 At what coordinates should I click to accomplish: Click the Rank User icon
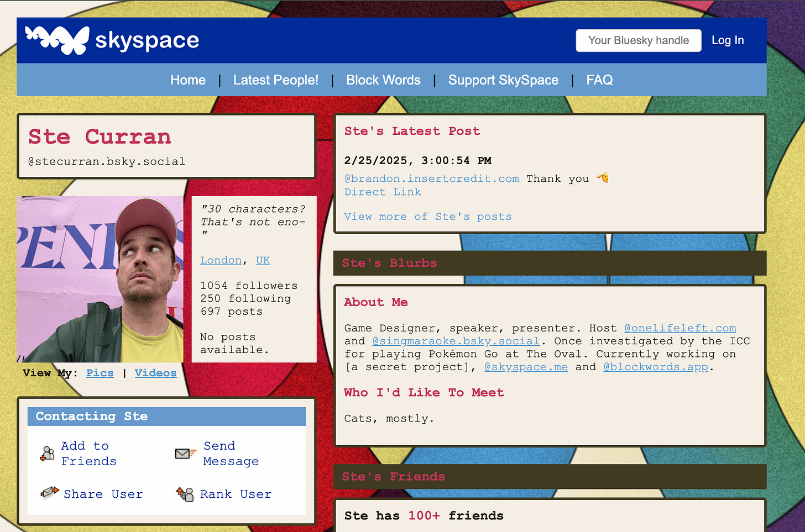coord(185,493)
